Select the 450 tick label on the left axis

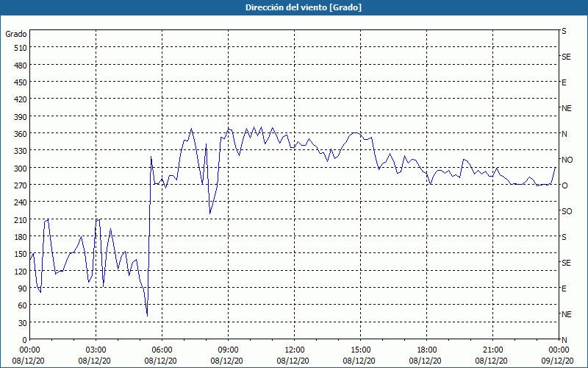[x=21, y=82]
